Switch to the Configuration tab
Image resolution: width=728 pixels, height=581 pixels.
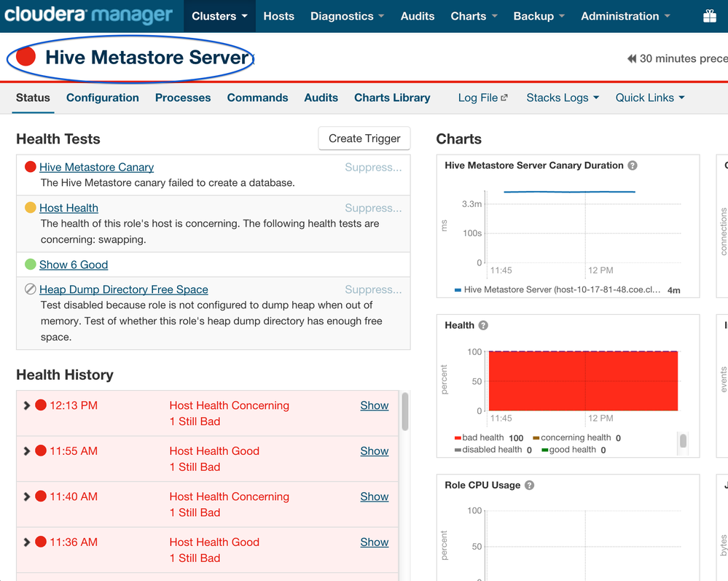(102, 98)
